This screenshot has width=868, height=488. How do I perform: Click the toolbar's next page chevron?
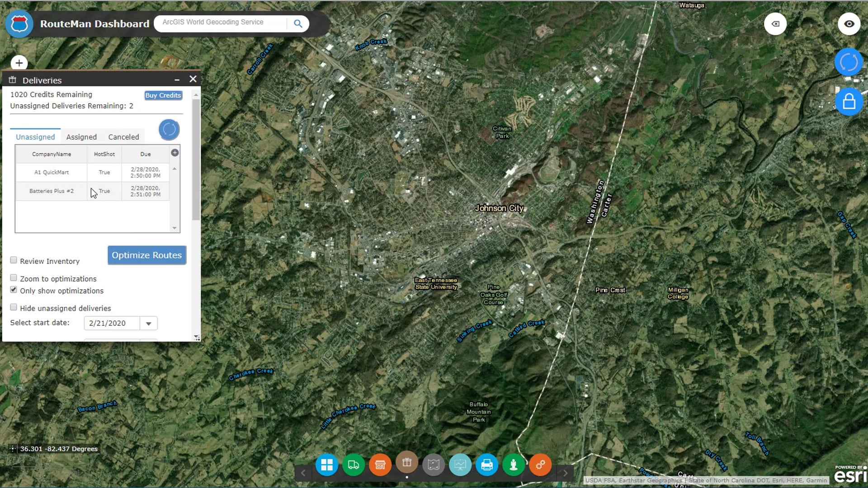click(565, 473)
